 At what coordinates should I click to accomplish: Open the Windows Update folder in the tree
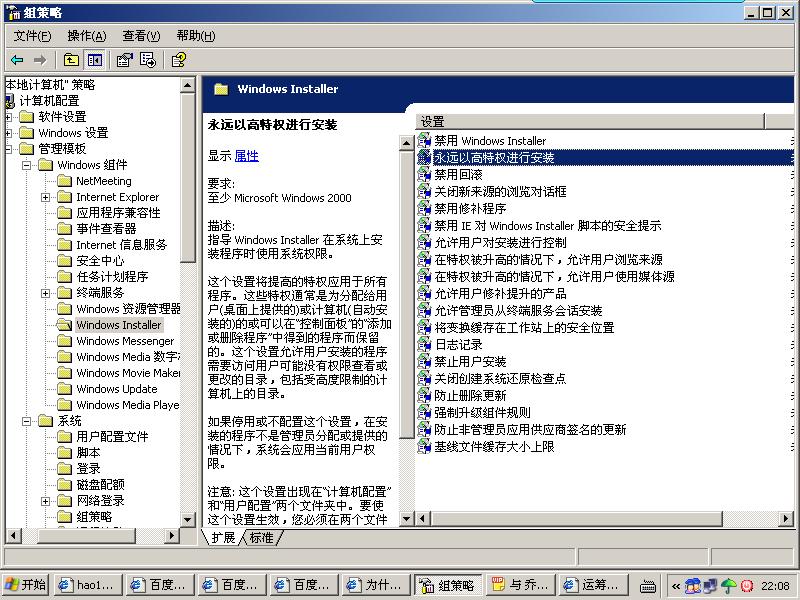[117, 389]
